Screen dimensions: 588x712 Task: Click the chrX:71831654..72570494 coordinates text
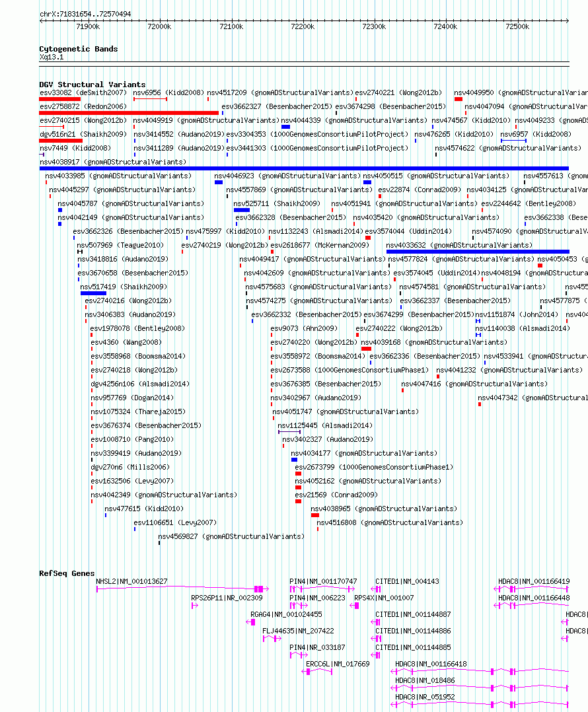point(85,14)
